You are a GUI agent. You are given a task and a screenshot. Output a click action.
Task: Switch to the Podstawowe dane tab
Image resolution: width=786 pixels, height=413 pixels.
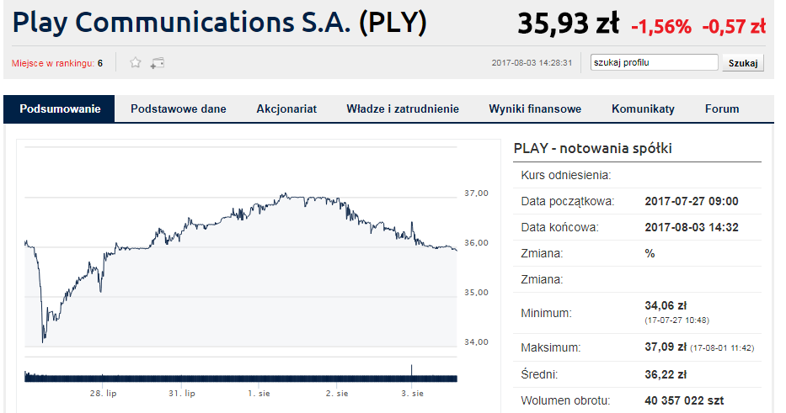pyautogui.click(x=178, y=109)
